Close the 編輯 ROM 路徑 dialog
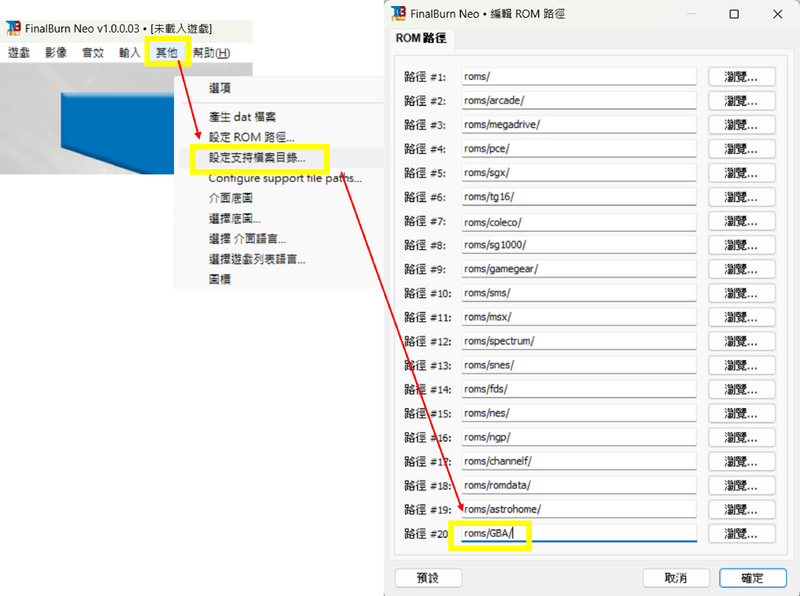The image size is (800, 596). [778, 14]
